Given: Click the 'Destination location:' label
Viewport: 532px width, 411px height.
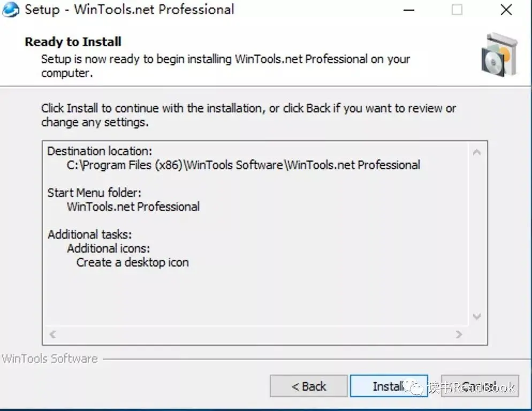Looking at the screenshot, I should pyautogui.click(x=100, y=151).
